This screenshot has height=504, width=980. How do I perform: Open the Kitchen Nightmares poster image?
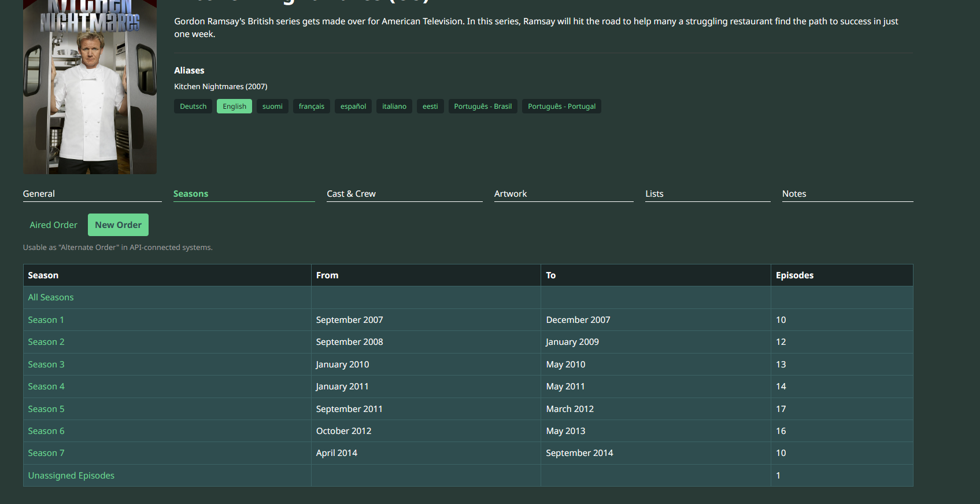(x=90, y=87)
